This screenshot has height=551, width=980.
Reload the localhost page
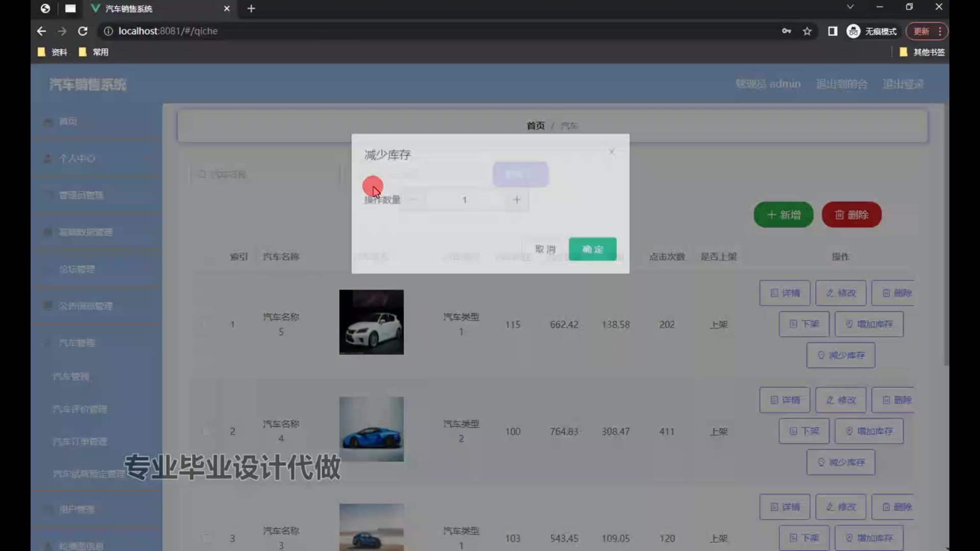[83, 31]
